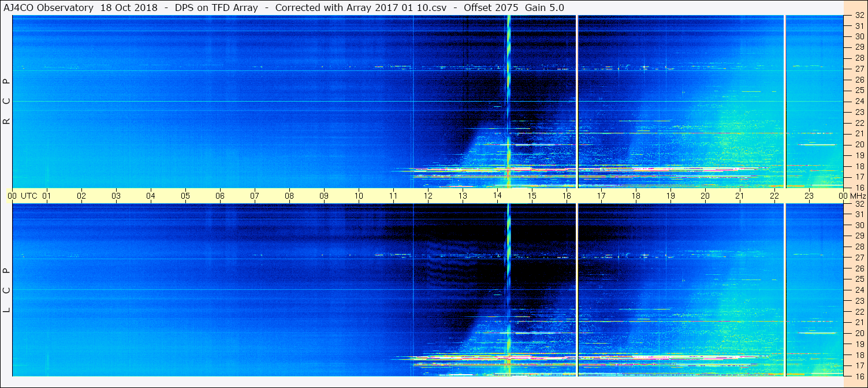Click the 14 hour mark on the UTC axis
The image size is (868, 388).
click(497, 196)
